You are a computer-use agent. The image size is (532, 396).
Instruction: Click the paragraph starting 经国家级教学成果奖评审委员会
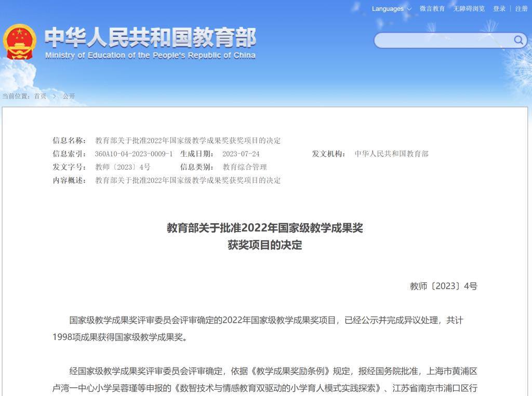[x=265, y=379]
